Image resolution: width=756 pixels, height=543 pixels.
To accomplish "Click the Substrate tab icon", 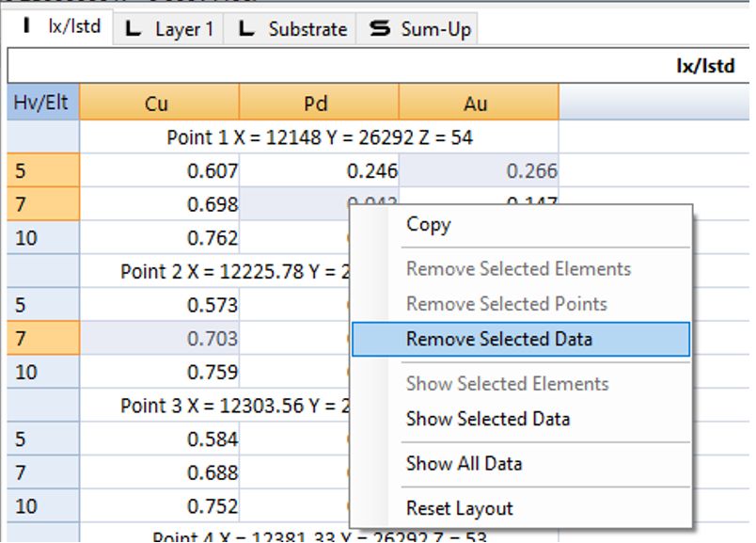I will click(246, 29).
